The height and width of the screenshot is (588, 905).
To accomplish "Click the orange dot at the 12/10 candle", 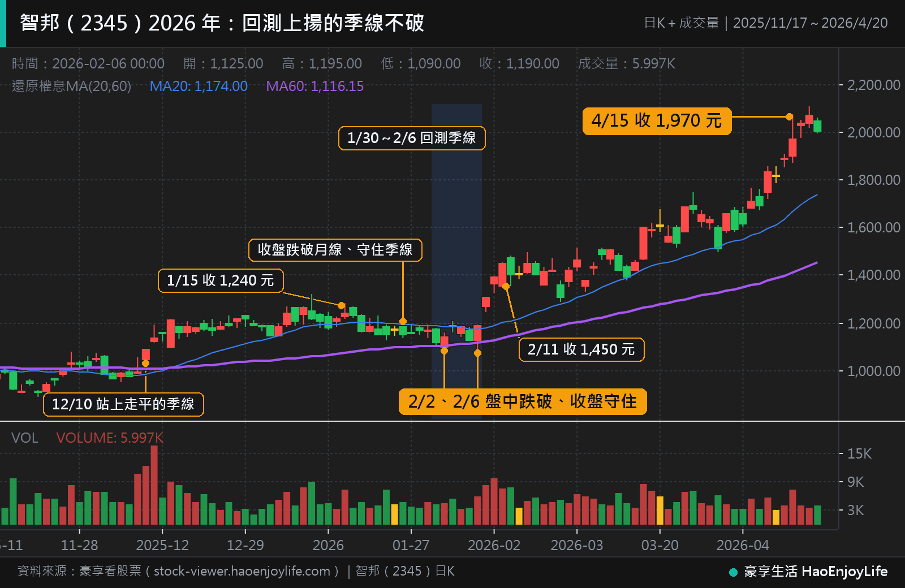I will [x=145, y=363].
